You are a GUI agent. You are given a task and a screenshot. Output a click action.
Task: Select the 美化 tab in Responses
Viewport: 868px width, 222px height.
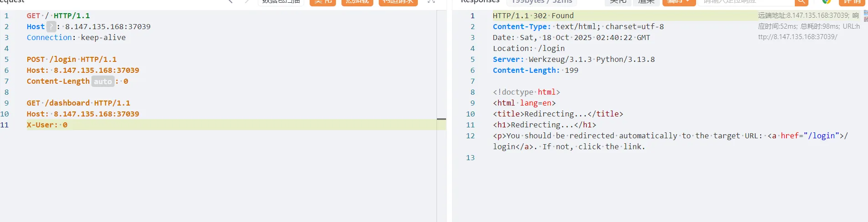tap(617, 2)
